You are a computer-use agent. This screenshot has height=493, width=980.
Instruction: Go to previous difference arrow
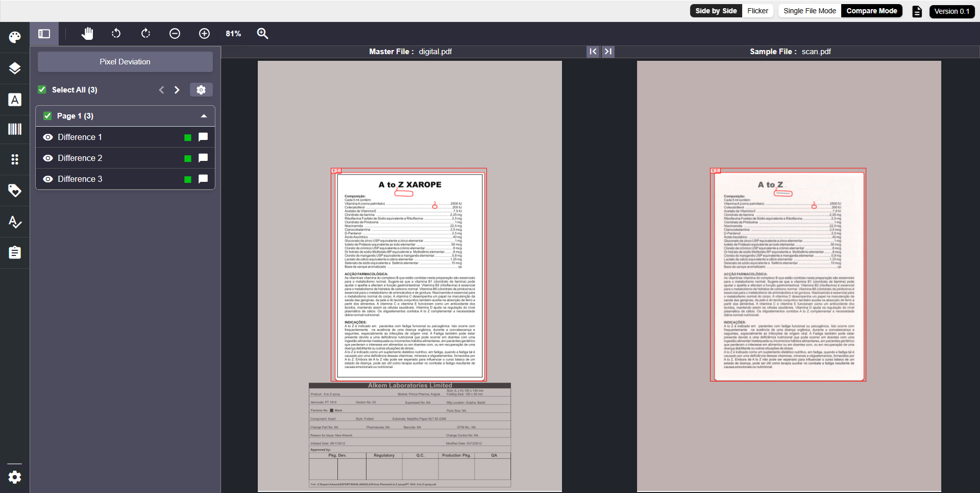(x=161, y=90)
